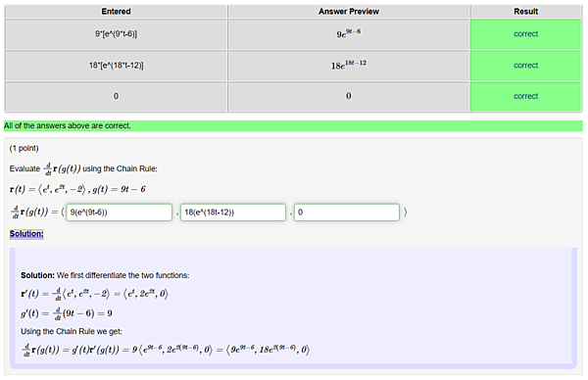Click the entered answer 0 in the table
The width and height of the screenshot is (588, 380).
pos(116,96)
